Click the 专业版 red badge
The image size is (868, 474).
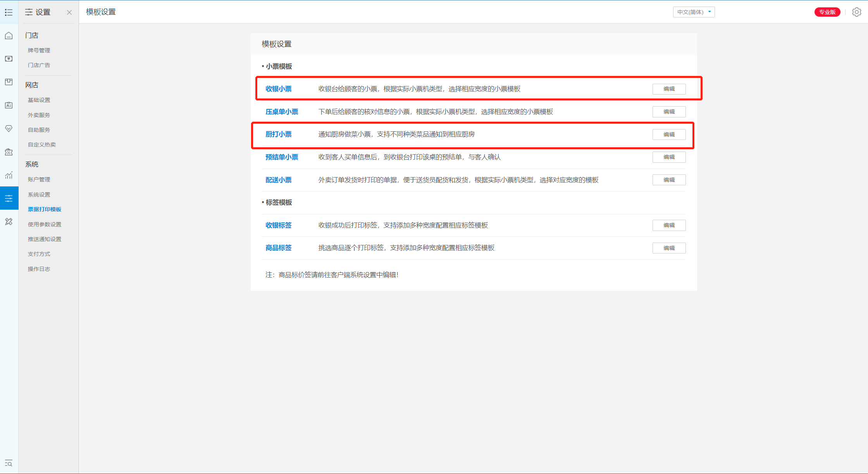[827, 12]
